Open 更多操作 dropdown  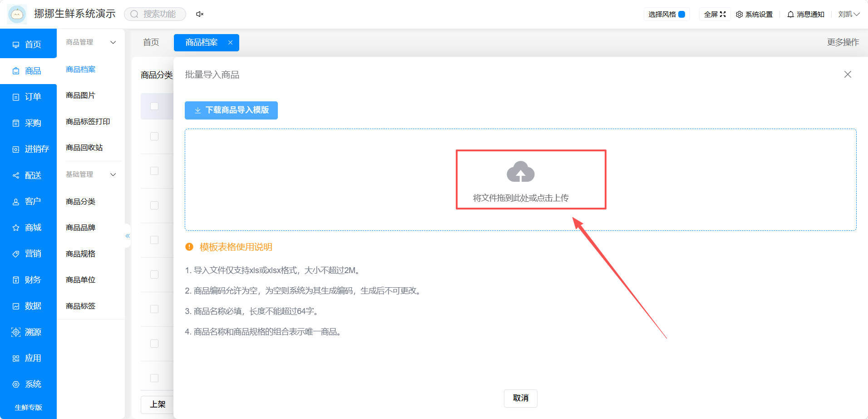coord(843,42)
